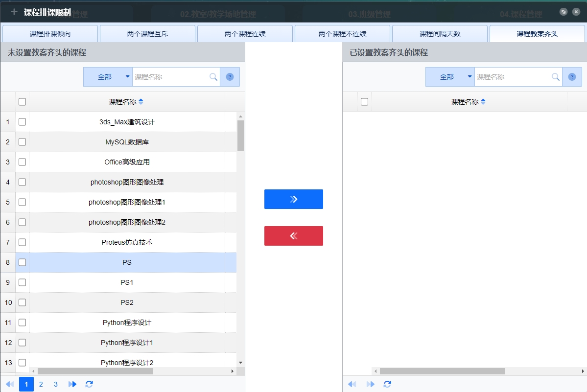Tick the checkbox for row PS
587x392 pixels.
coord(22,262)
